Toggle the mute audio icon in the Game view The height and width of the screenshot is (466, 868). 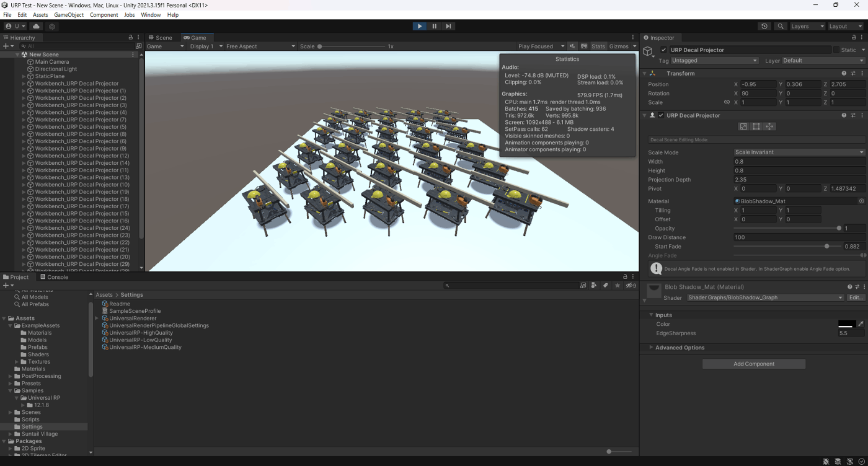click(573, 46)
